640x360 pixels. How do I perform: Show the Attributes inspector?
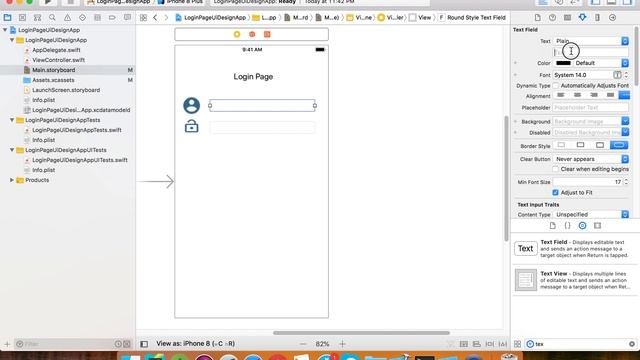tap(582, 18)
